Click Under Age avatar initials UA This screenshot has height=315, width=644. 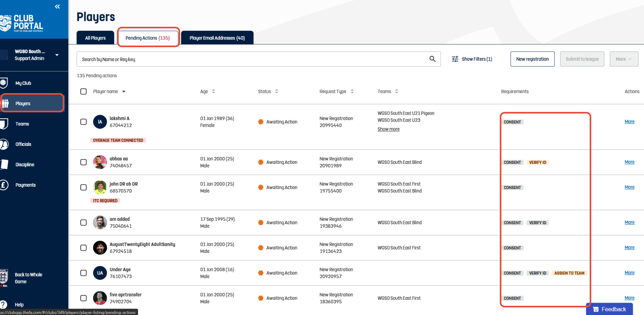pyautogui.click(x=100, y=273)
